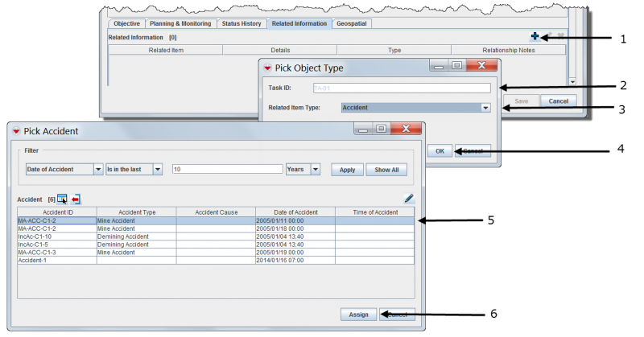Expand the 'Is in the last' operator dropdown
Screen dimensions: 644x337
click(x=157, y=170)
